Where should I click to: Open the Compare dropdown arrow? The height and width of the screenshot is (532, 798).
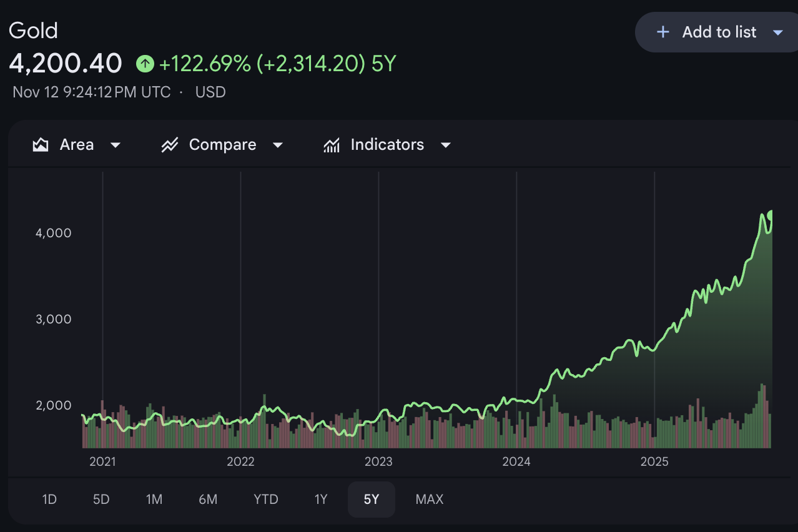pyautogui.click(x=278, y=145)
